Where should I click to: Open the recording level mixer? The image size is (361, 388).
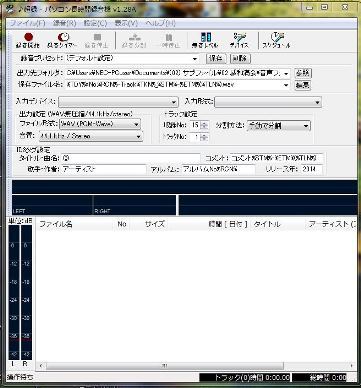(205, 40)
